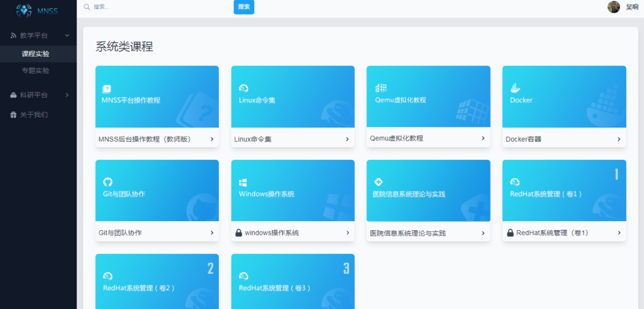Open the RedHat系统管理（卷2）course banner
The height and width of the screenshot is (309, 644).
(157, 281)
